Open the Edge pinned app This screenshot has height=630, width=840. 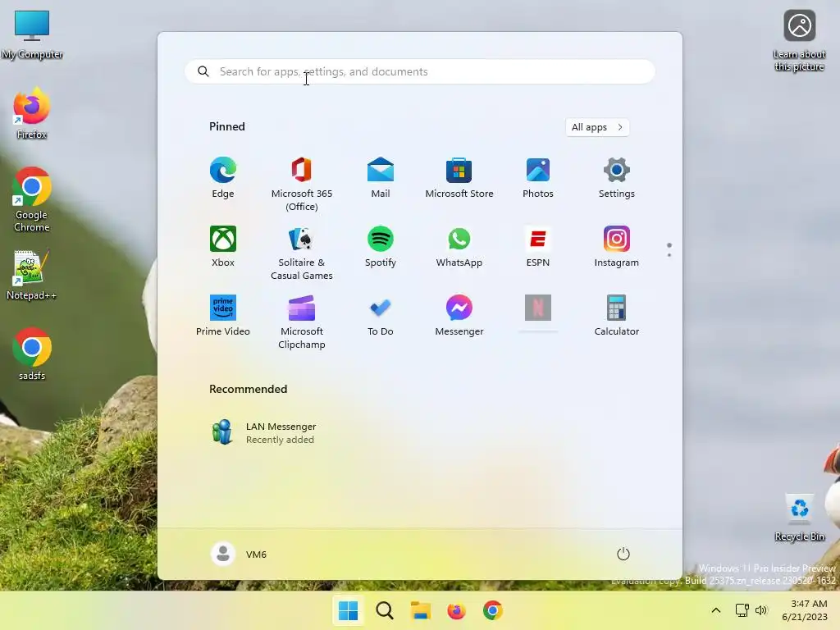click(223, 178)
